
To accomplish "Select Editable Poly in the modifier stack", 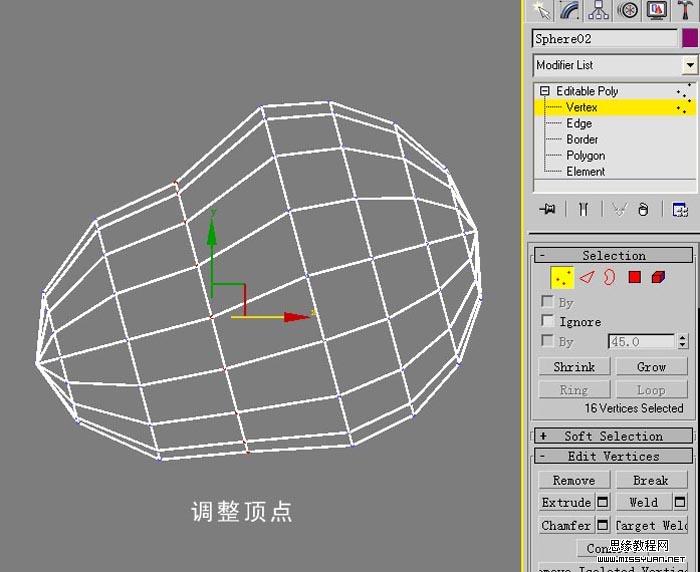I will point(587,91).
